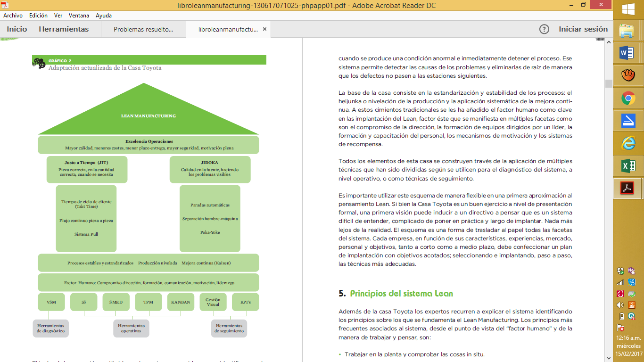Click the help question mark icon
Viewport: 644px width, 362px height.
coord(544,29)
